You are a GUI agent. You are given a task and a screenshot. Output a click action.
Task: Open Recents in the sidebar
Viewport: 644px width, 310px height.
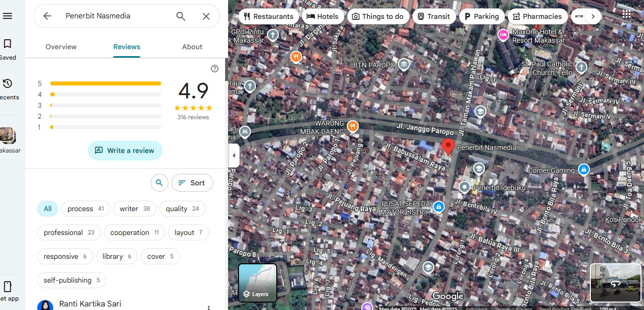point(7,89)
